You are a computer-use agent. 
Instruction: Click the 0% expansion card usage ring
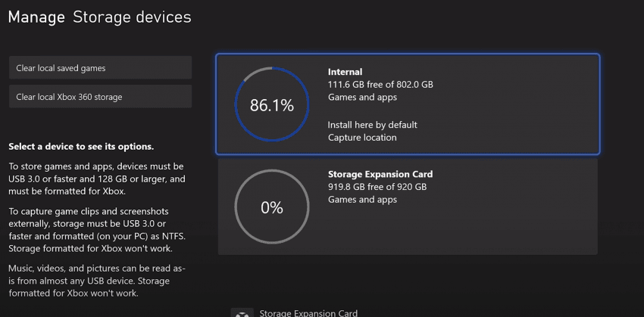click(272, 207)
